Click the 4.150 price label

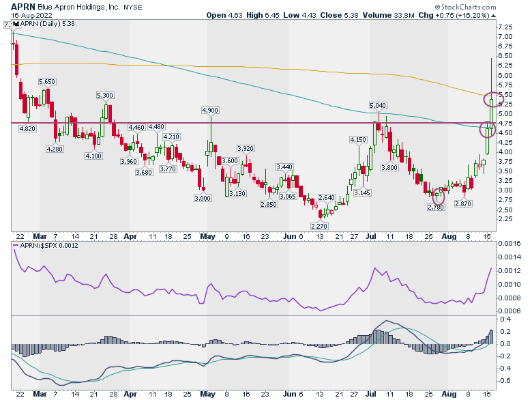pos(358,140)
